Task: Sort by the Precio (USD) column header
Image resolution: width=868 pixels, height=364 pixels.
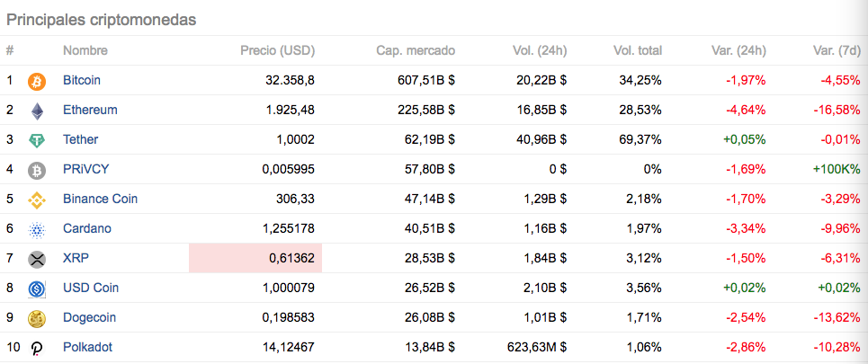Action: (277, 51)
